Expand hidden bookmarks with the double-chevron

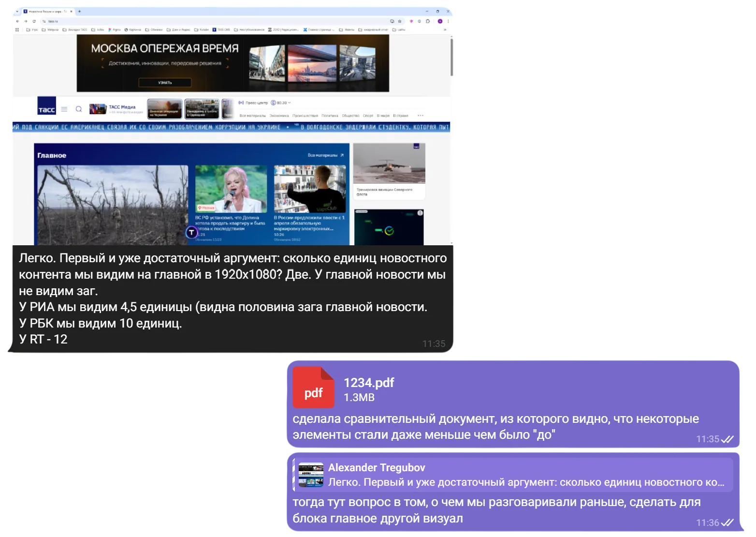[x=445, y=30]
